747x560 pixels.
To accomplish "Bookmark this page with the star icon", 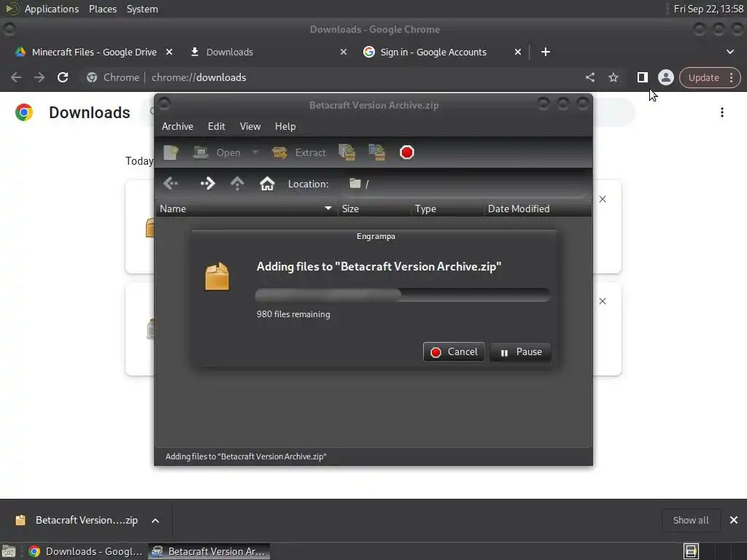I will (613, 77).
